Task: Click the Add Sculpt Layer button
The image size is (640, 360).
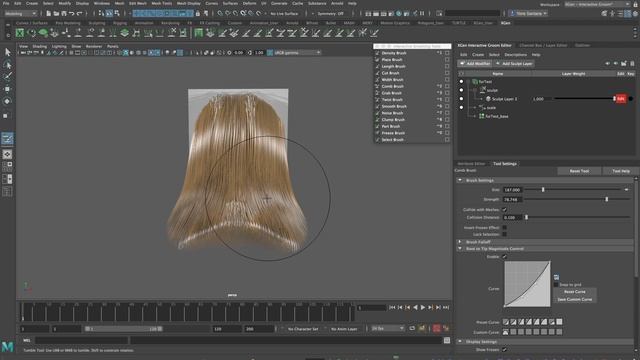Action: click(513, 64)
